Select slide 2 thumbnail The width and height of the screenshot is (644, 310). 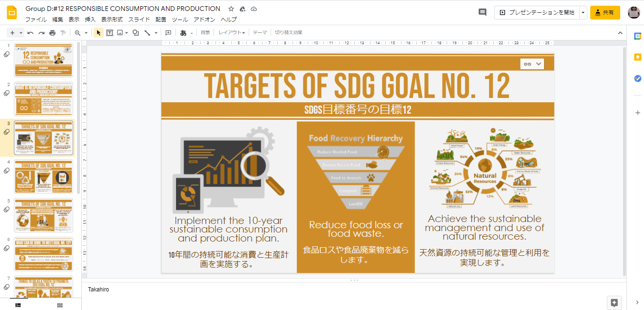43,98
